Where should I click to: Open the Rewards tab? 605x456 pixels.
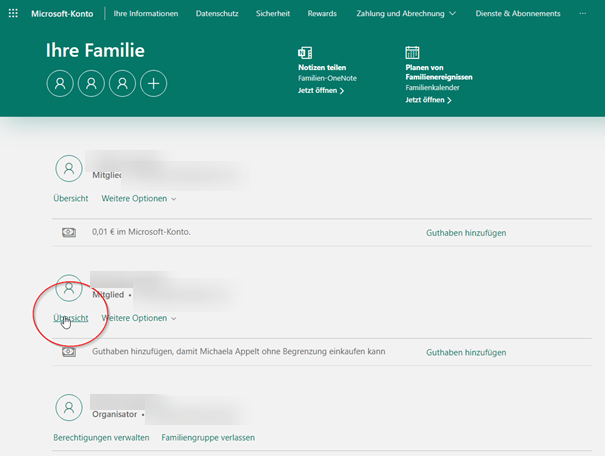322,14
